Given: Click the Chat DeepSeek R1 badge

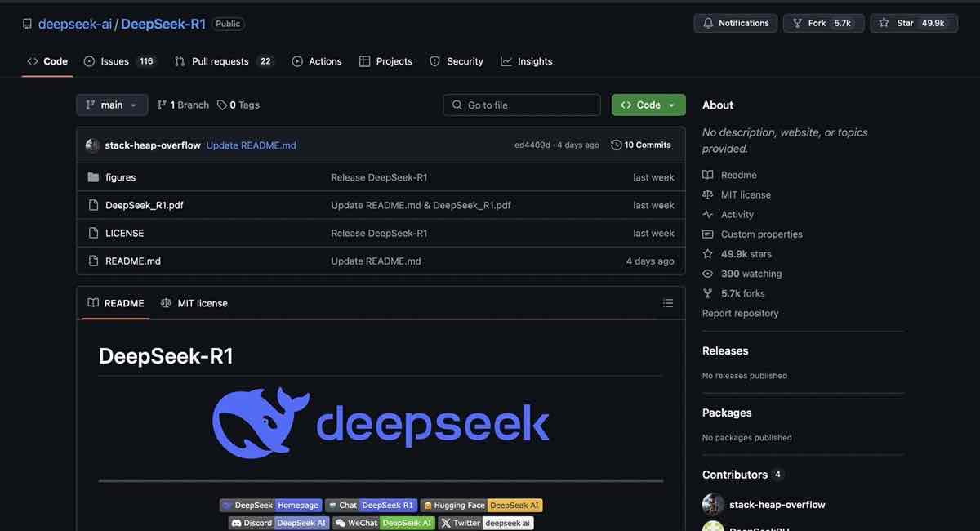Looking at the screenshot, I should [371, 506].
